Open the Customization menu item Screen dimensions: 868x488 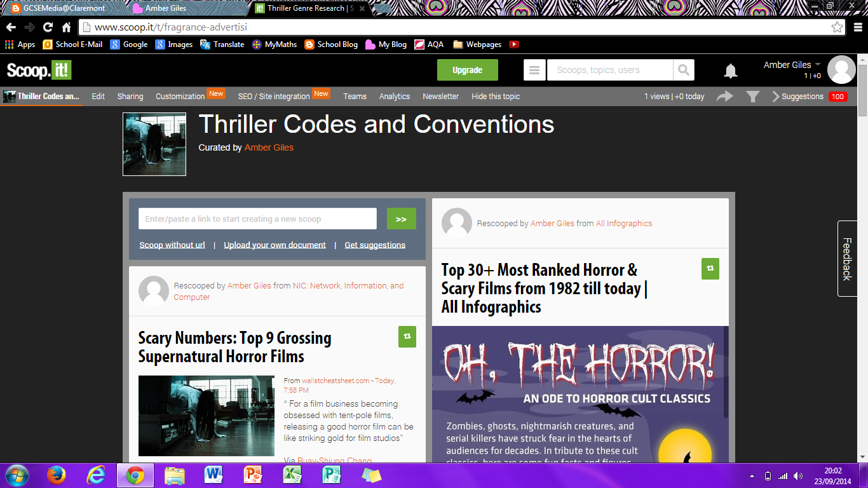(x=180, y=97)
